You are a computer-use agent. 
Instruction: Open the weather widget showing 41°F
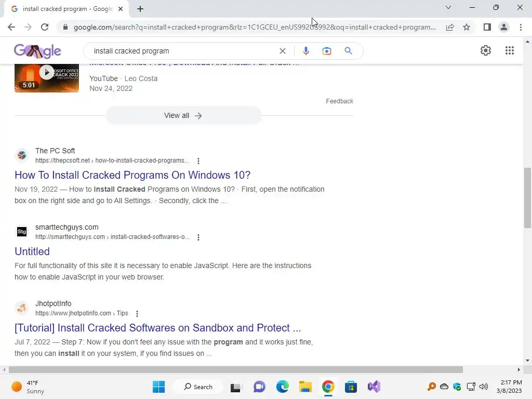click(x=28, y=387)
